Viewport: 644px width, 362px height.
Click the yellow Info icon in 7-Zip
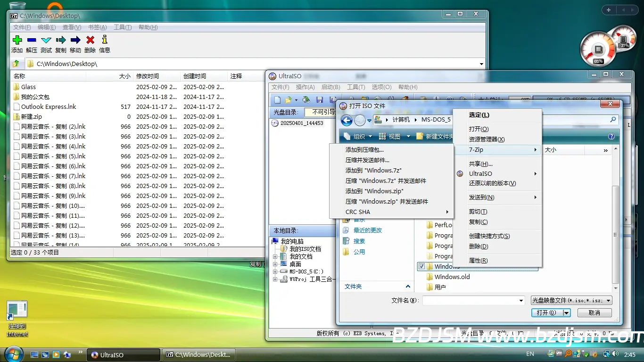[x=105, y=40]
